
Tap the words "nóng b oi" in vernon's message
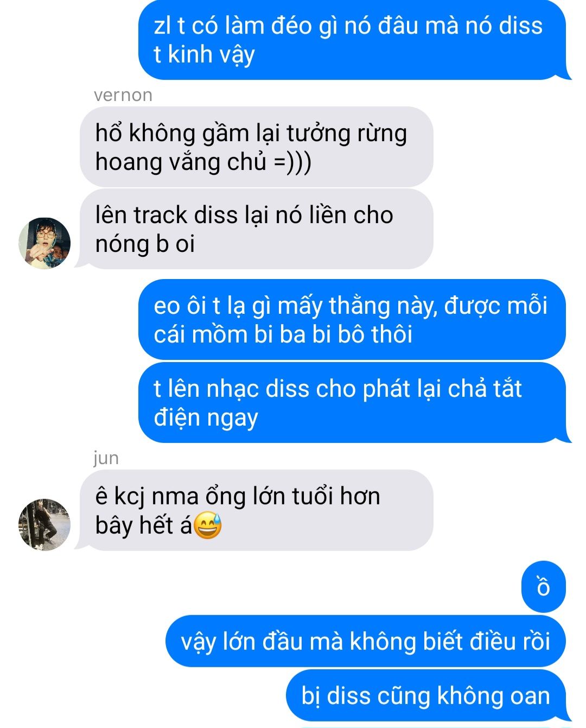point(145,244)
